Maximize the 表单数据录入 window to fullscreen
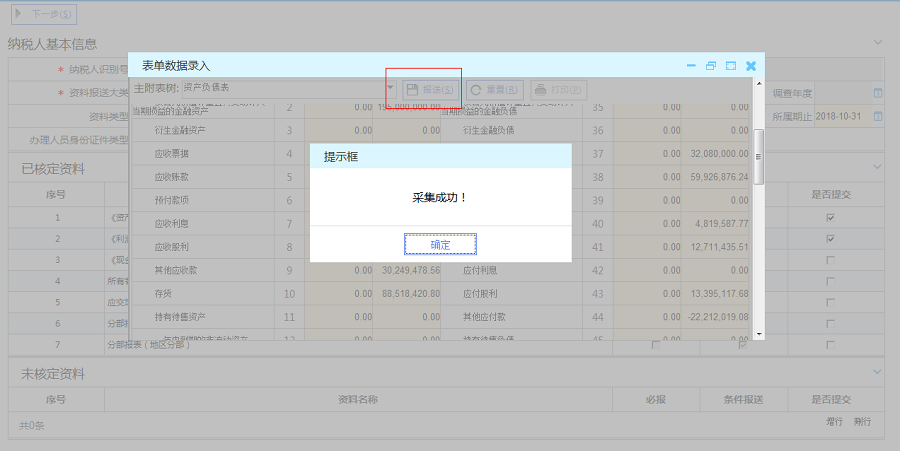 click(731, 66)
